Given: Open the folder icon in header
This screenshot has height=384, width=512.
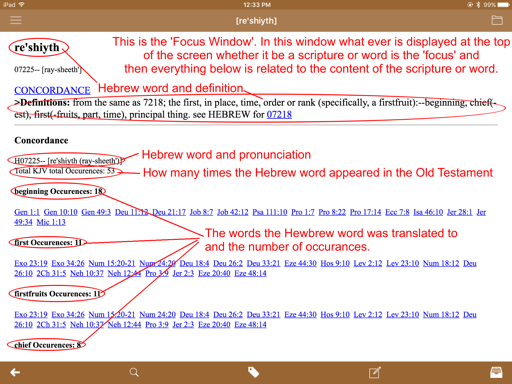Looking at the screenshot, I should [x=497, y=20].
